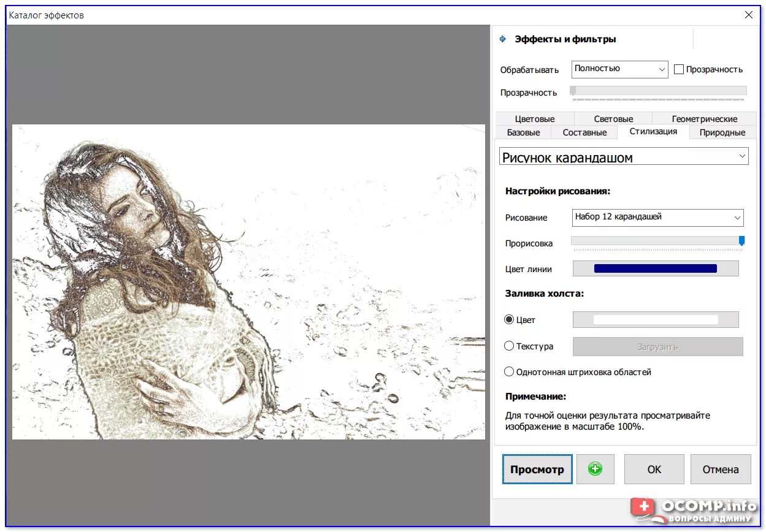Select the Текстура radio button
This screenshot has width=766, height=532.
pyautogui.click(x=509, y=346)
